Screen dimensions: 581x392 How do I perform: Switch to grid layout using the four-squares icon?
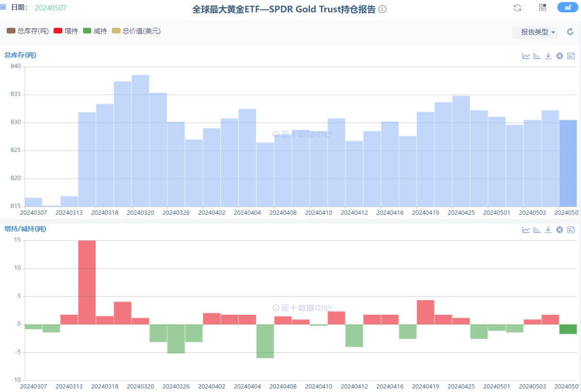click(x=542, y=7)
